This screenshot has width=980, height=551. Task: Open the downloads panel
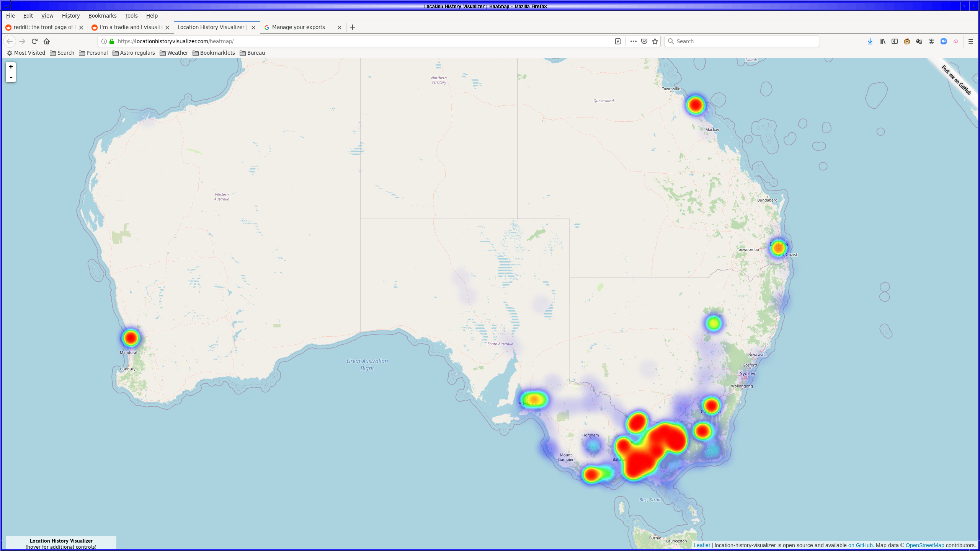[x=870, y=41]
